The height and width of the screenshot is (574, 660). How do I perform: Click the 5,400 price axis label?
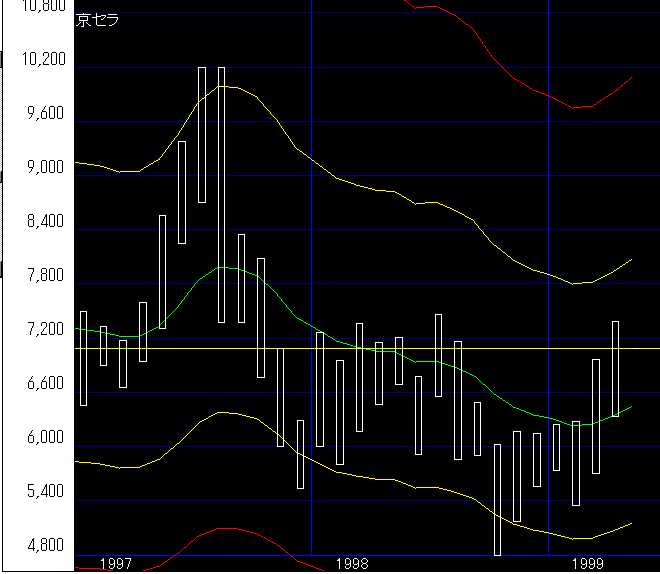42,491
